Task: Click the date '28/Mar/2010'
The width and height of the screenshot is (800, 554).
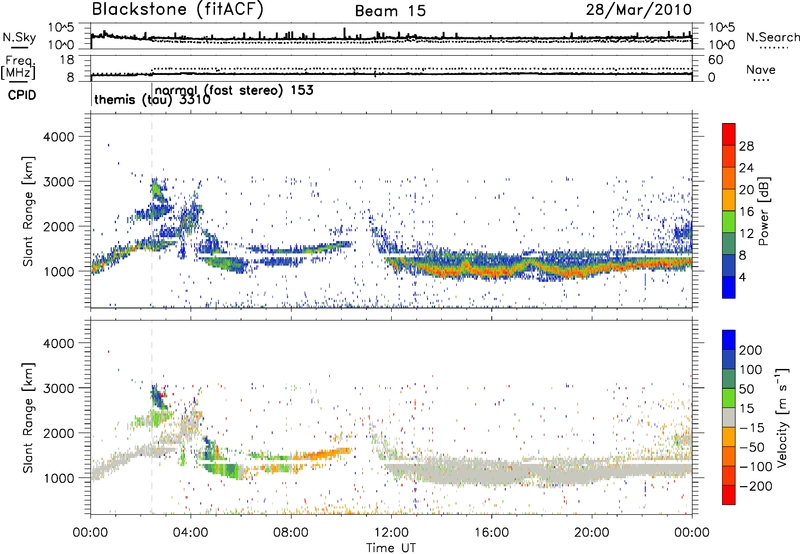Action: (639, 9)
